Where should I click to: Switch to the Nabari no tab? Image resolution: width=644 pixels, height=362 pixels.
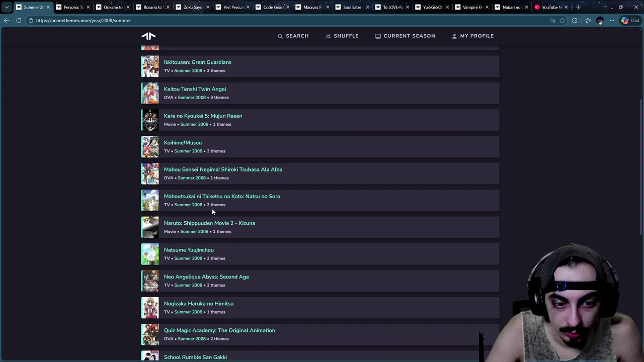[512, 7]
